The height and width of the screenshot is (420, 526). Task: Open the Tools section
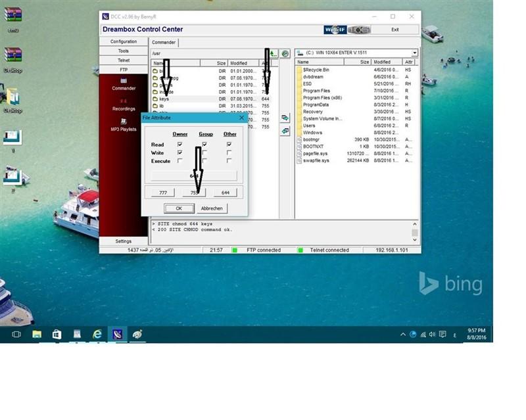coord(124,51)
